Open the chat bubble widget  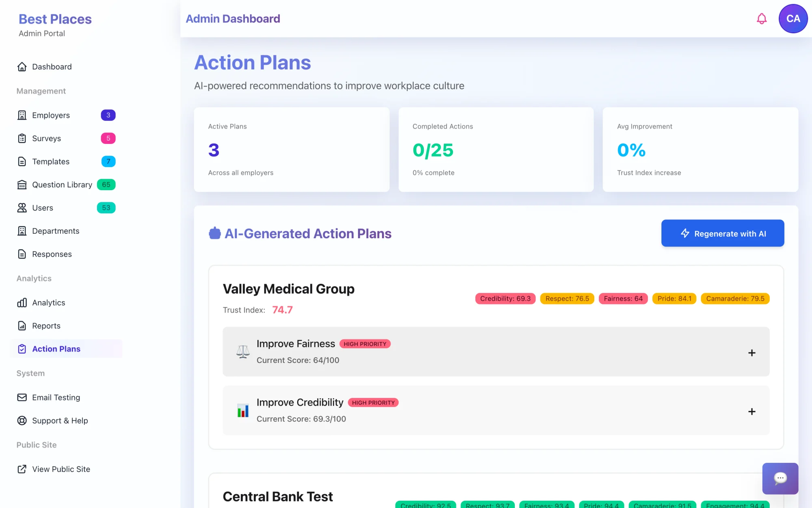coord(780,478)
